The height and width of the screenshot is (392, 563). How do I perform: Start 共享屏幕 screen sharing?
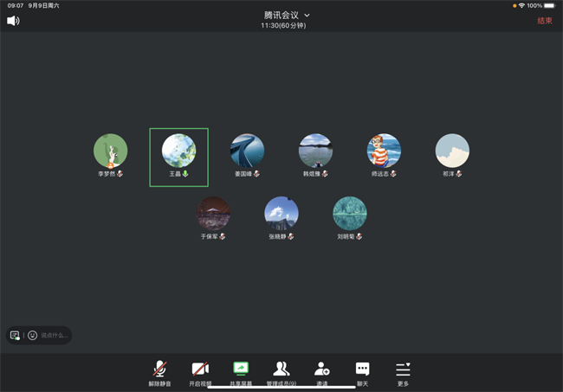pyautogui.click(x=241, y=373)
